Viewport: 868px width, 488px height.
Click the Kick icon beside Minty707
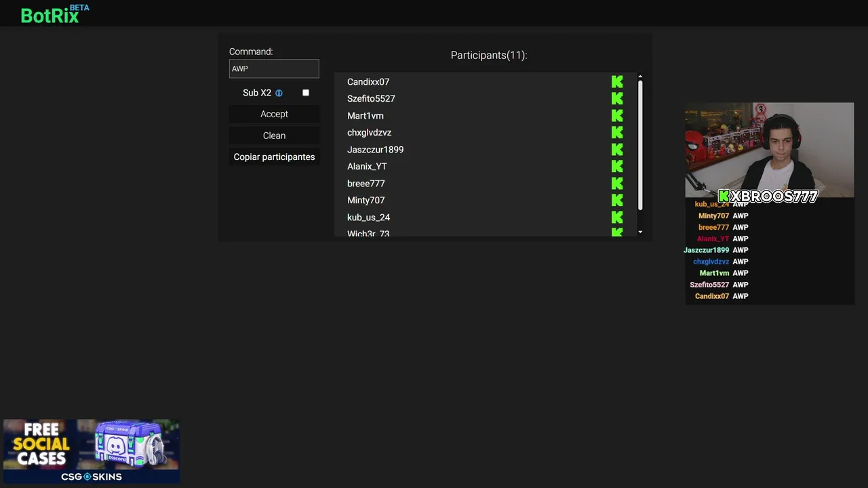pos(617,201)
